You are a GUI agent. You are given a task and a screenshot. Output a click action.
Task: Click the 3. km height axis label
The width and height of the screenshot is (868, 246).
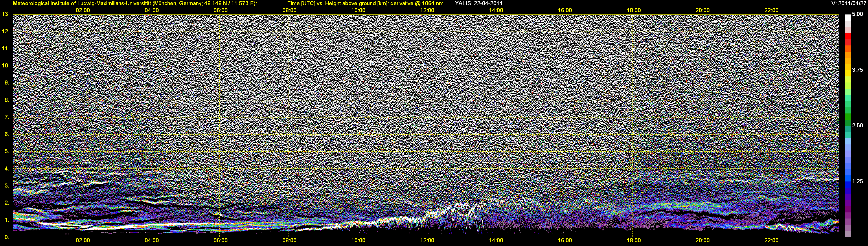tap(7, 186)
